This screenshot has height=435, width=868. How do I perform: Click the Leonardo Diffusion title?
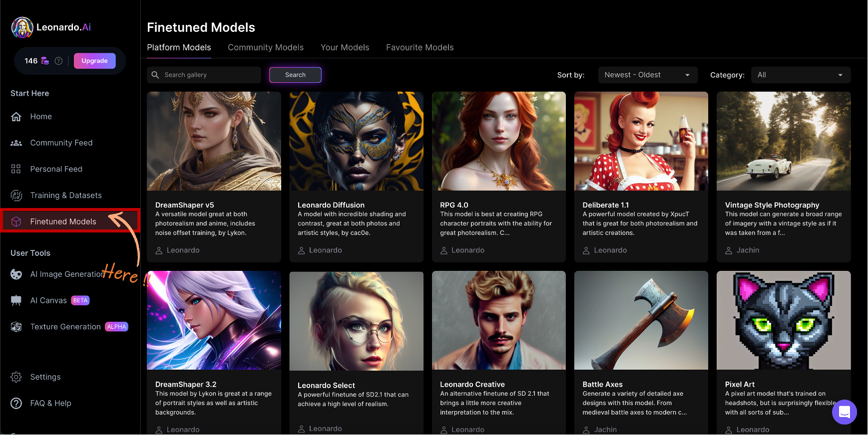[331, 205]
